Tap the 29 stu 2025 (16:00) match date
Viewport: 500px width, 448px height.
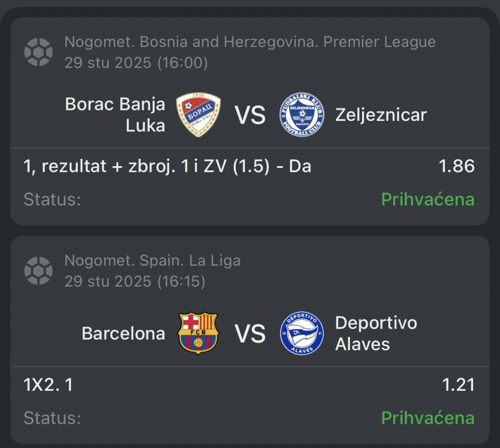136,63
